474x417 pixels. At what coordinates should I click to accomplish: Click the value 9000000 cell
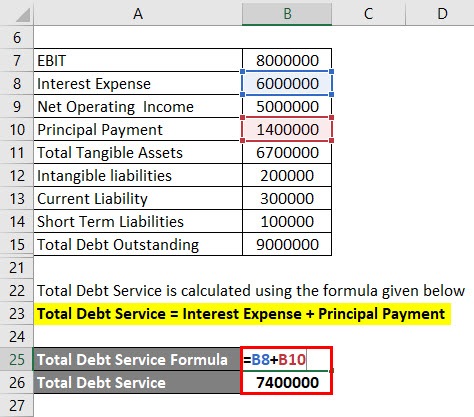pyautogui.click(x=287, y=244)
